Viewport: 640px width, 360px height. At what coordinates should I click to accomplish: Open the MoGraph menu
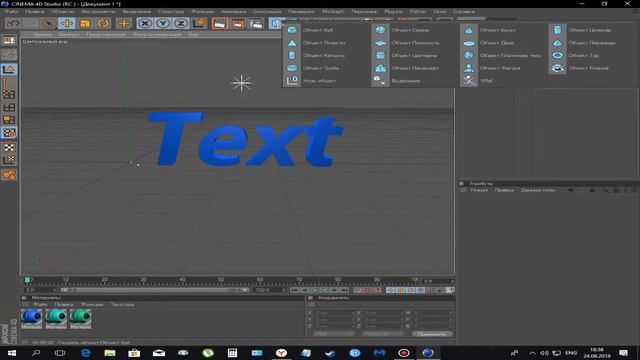click(x=333, y=11)
